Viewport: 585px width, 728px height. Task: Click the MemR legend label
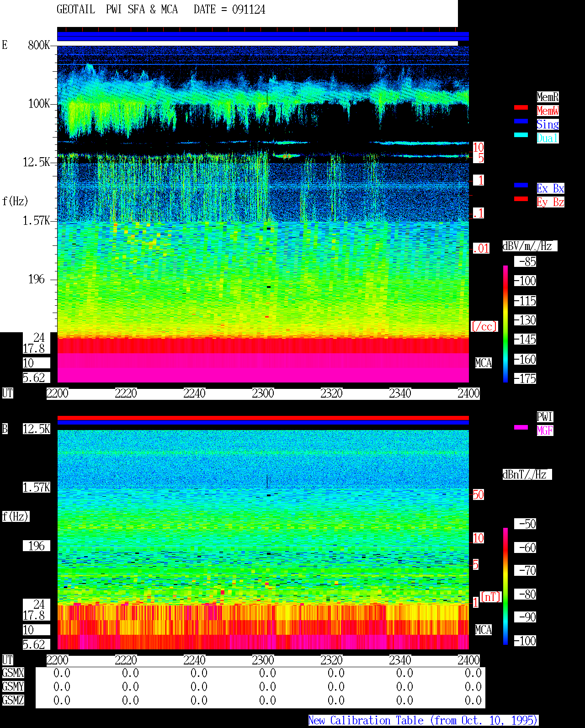click(x=548, y=97)
